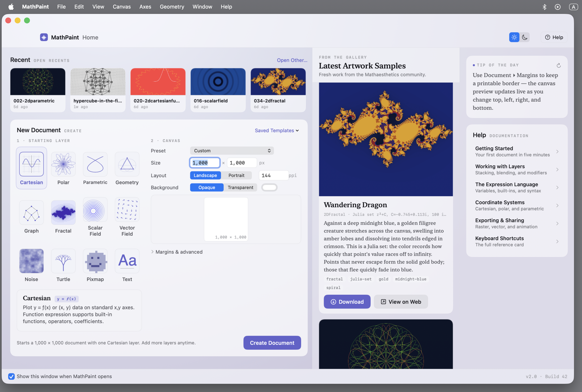The image size is (582, 392).
Task: Open the View menu
Action: (98, 7)
